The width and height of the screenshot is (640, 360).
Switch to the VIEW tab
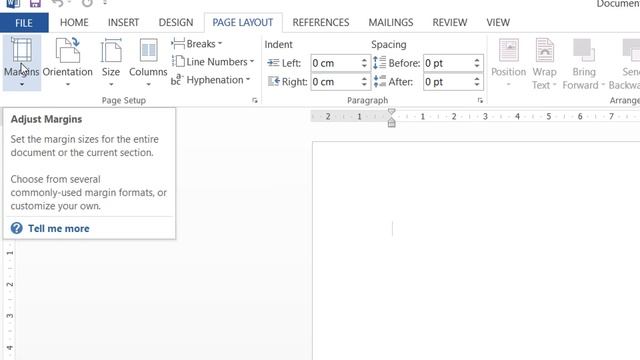[498, 22]
